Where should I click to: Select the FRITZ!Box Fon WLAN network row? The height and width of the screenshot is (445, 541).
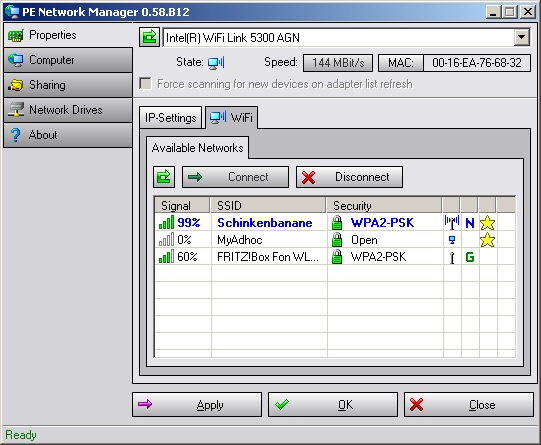(x=335, y=257)
